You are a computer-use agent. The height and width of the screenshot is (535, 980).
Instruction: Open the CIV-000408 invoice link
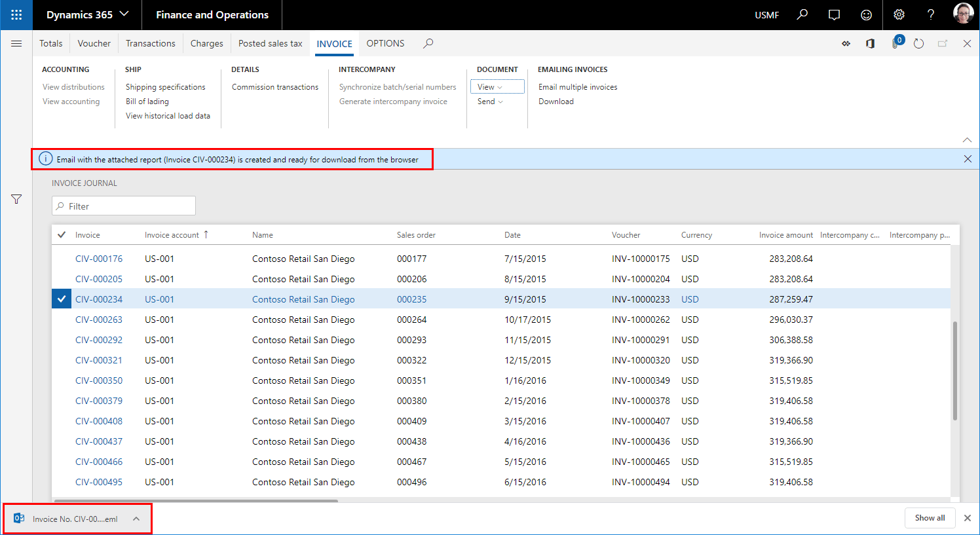point(99,421)
